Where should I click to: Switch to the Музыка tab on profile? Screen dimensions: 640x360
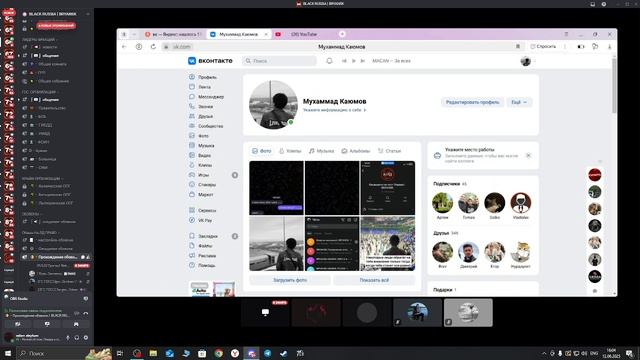321,151
